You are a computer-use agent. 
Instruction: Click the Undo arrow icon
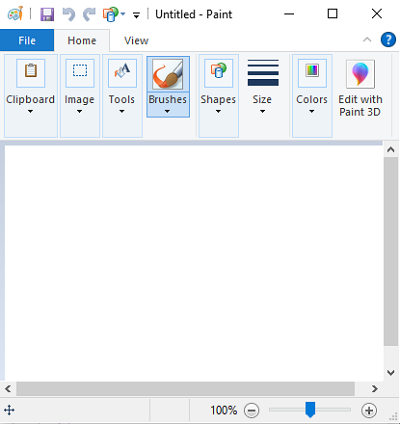pyautogui.click(x=69, y=14)
